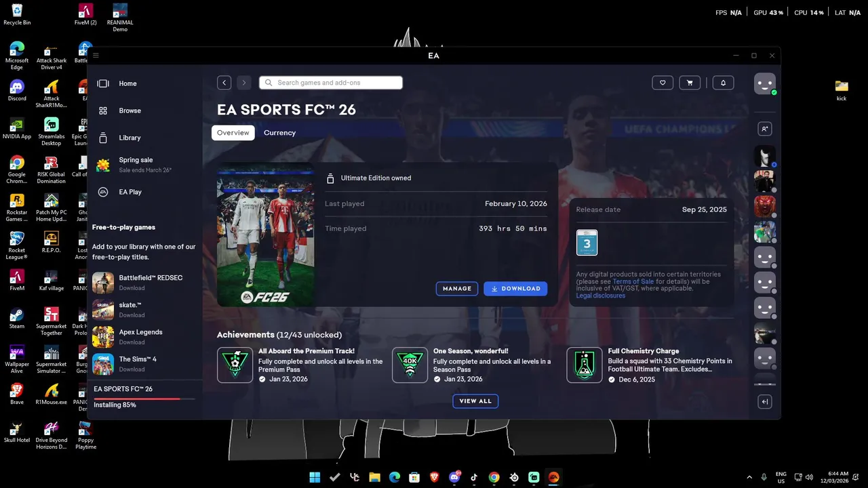Switch to the Overview tab
This screenshot has width=868, height=488.
click(x=233, y=133)
